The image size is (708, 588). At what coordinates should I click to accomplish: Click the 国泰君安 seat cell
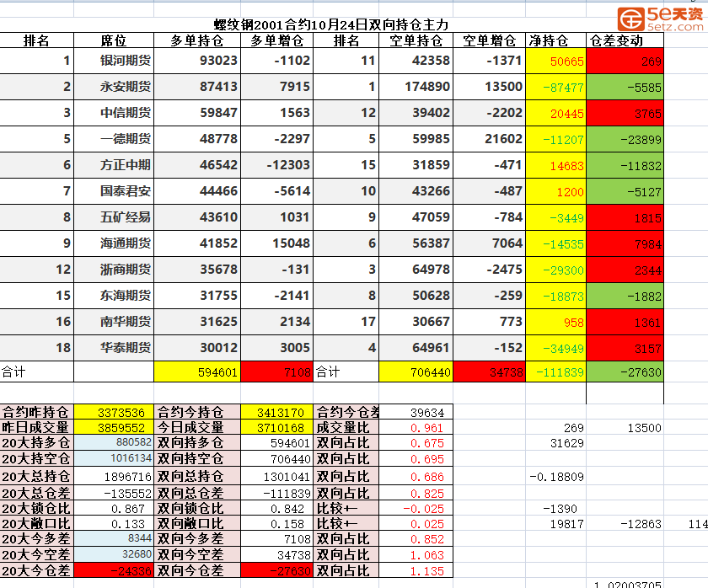[x=114, y=191]
